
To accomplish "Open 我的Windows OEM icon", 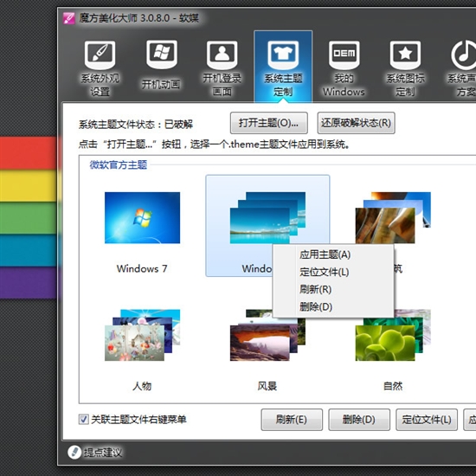I will point(344,55).
